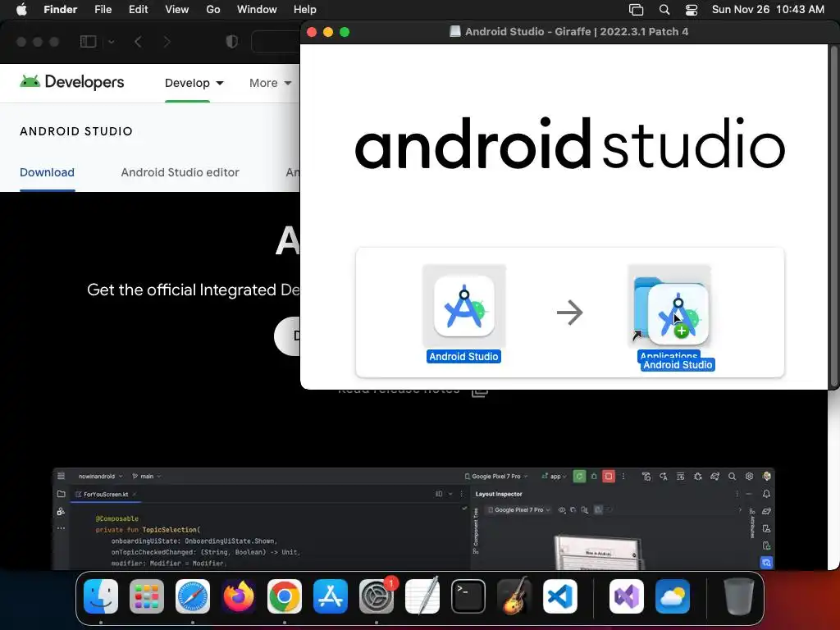This screenshot has width=840, height=630.
Task: Open the Help menu
Action: pos(305,10)
